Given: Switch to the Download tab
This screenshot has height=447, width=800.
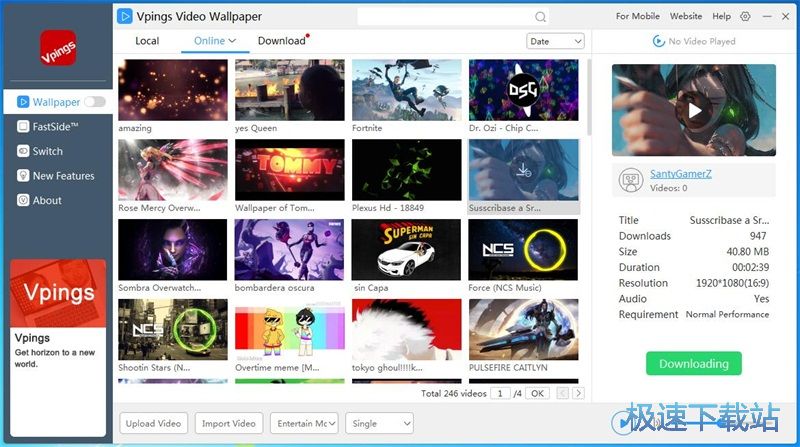Looking at the screenshot, I should (x=281, y=41).
